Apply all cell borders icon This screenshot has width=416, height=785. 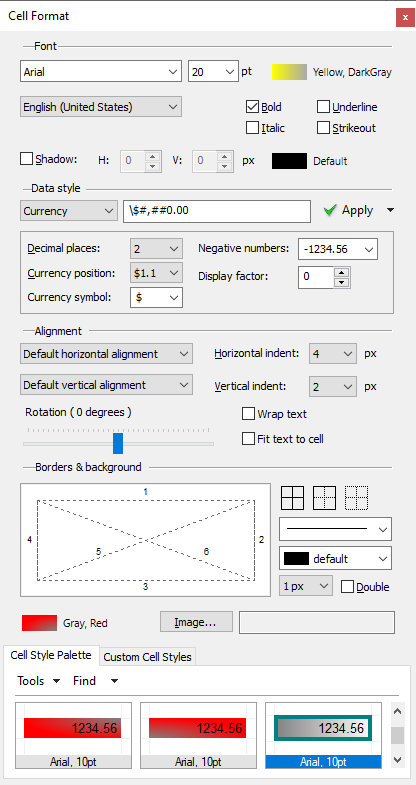click(293, 498)
